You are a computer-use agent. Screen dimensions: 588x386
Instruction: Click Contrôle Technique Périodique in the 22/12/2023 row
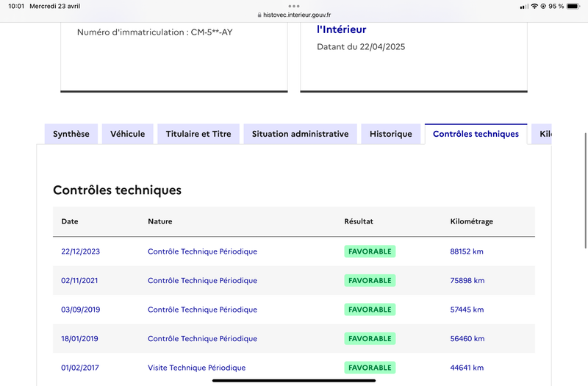203,251
